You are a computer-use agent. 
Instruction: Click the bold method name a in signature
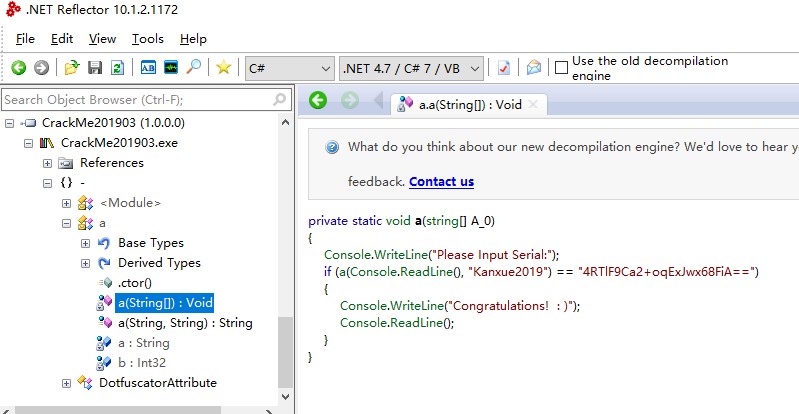pyautogui.click(x=418, y=221)
